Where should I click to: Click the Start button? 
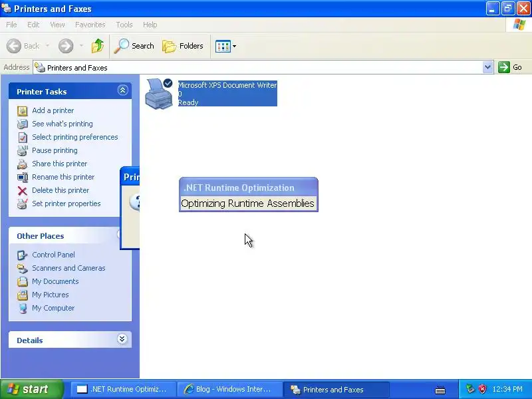(31, 389)
